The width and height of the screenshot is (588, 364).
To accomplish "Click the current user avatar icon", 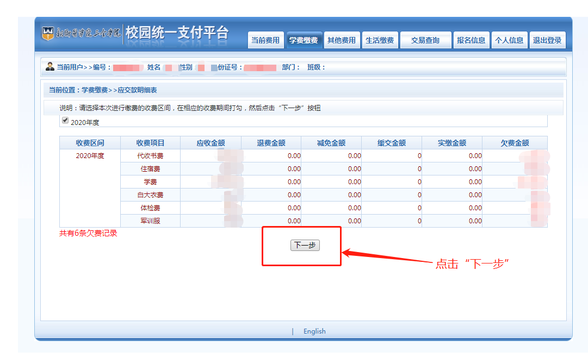I will click(x=50, y=67).
